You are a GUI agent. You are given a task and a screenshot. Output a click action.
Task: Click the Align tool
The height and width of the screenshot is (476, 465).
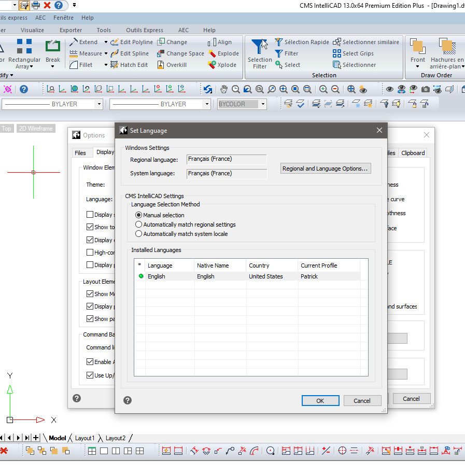pyautogui.click(x=220, y=42)
